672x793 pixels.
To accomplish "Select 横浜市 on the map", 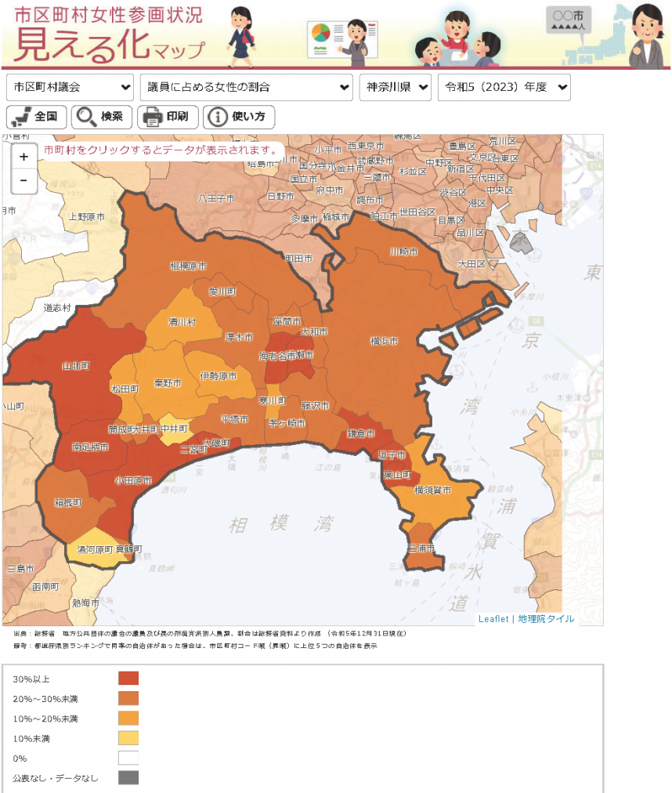I will click(x=384, y=342).
